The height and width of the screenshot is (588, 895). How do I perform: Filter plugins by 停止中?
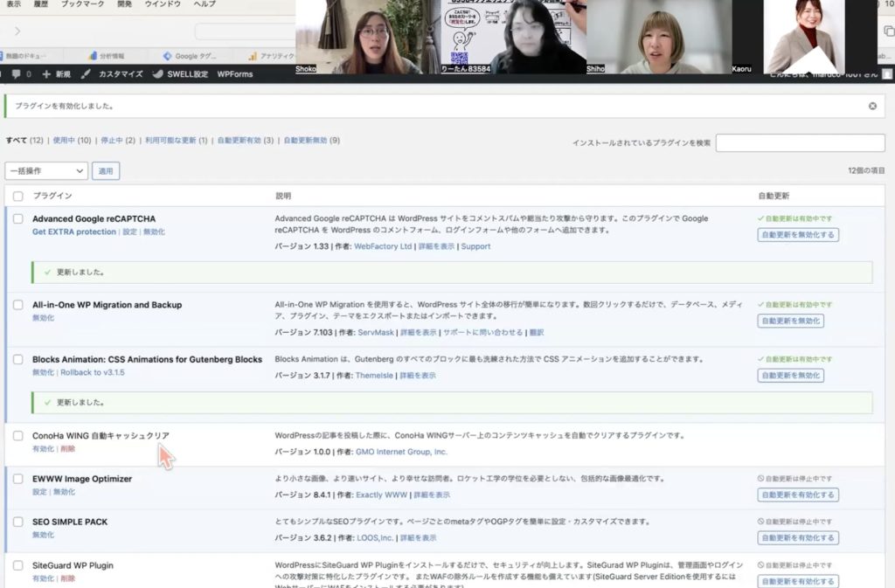pos(112,140)
